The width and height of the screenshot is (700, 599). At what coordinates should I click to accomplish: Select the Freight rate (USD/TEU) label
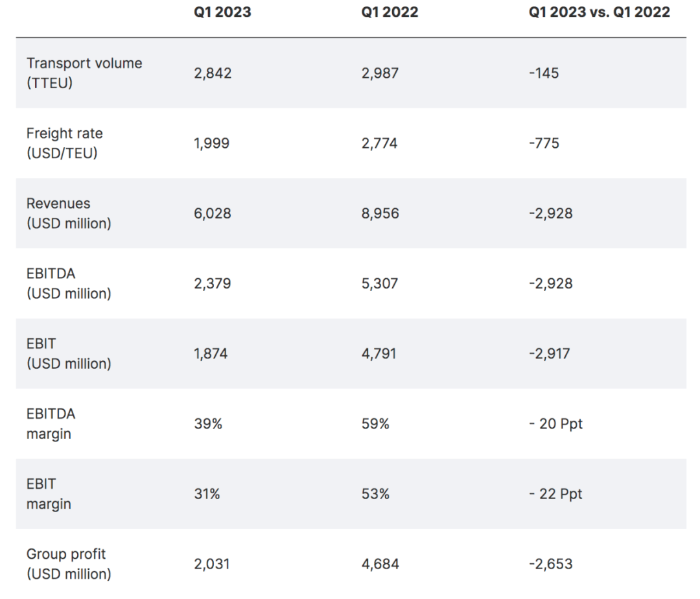65,143
